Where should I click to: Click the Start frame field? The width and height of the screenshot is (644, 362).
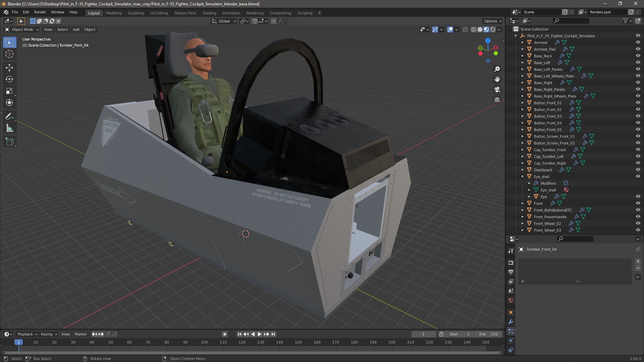(x=460, y=334)
